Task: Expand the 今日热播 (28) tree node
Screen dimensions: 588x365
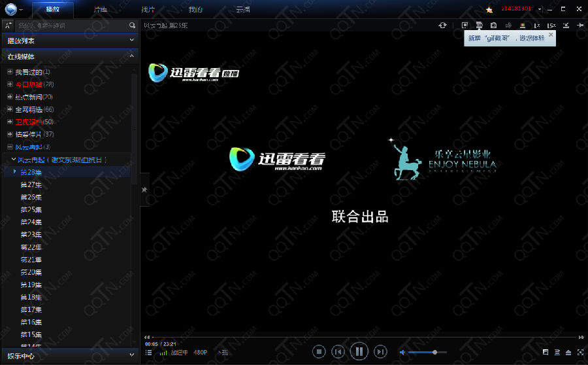Action: 10,84
